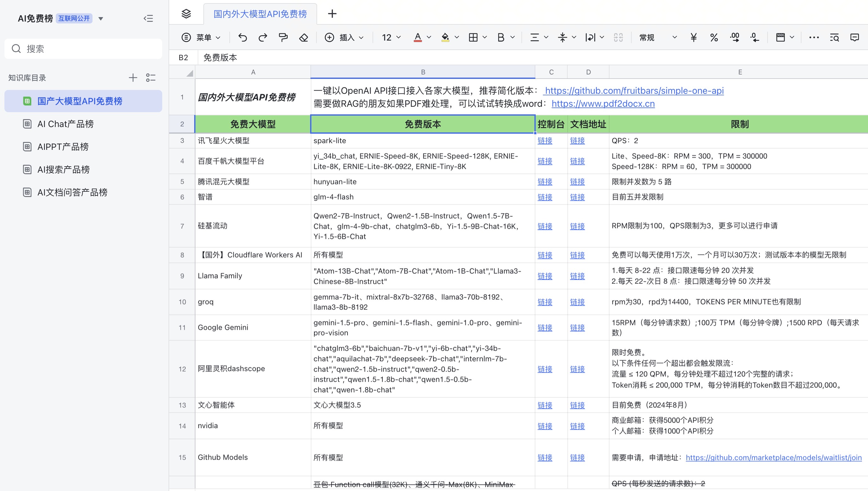Apply percent format icon
This screenshot has height=491, width=868.
(714, 37)
